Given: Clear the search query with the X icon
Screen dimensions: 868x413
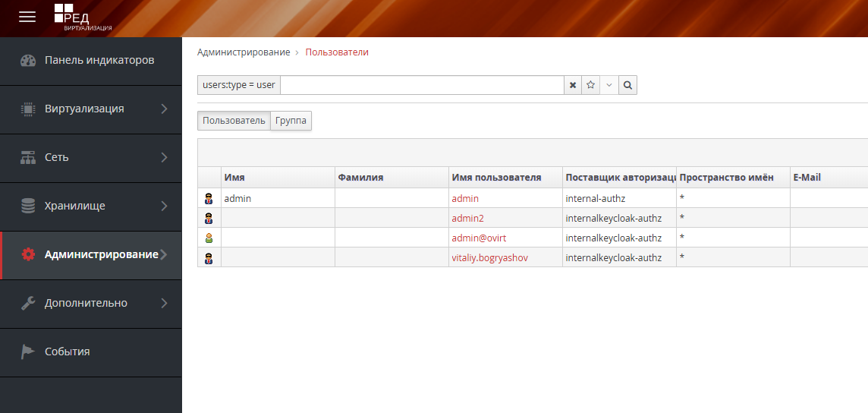Looking at the screenshot, I should coord(573,85).
